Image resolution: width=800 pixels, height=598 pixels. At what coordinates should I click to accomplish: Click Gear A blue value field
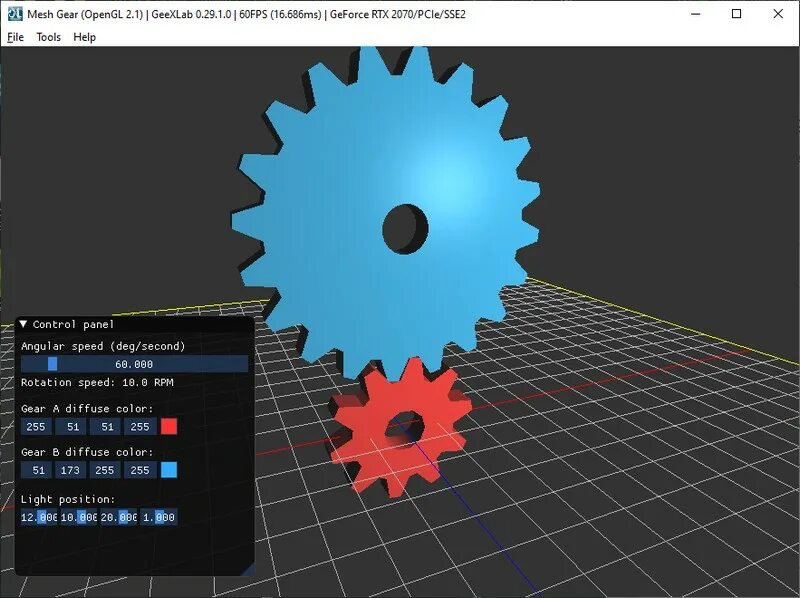(x=105, y=427)
